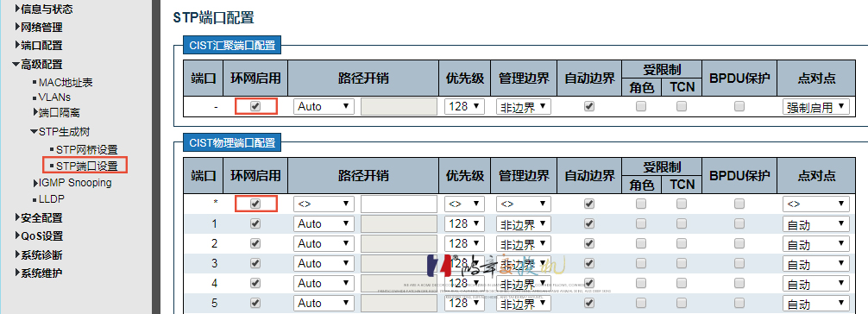Open aggregated port 路径开销 Auto dropdown
The width and height of the screenshot is (868, 314).
[324, 106]
